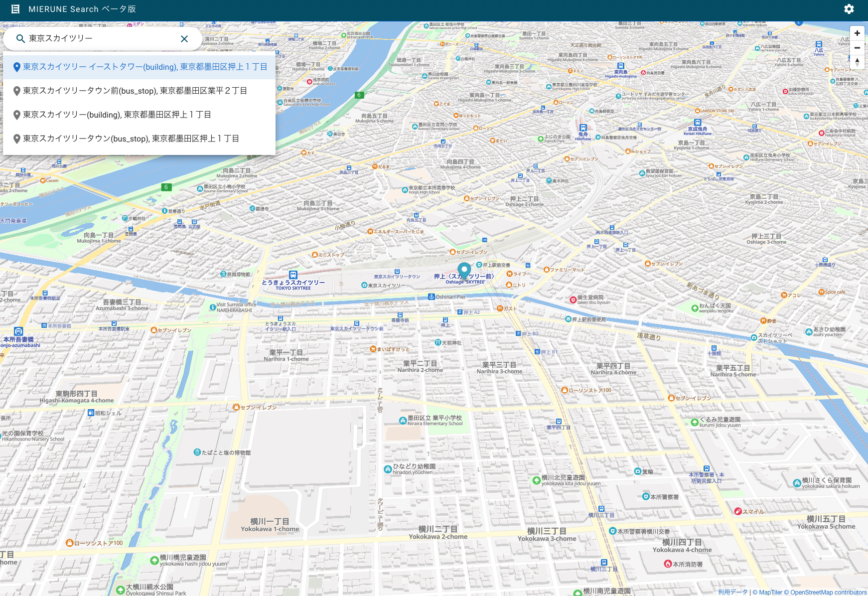Click the ひなどり幼稚園 kindergarten icon
Screen dimensions: 868x596
pyautogui.click(x=388, y=469)
